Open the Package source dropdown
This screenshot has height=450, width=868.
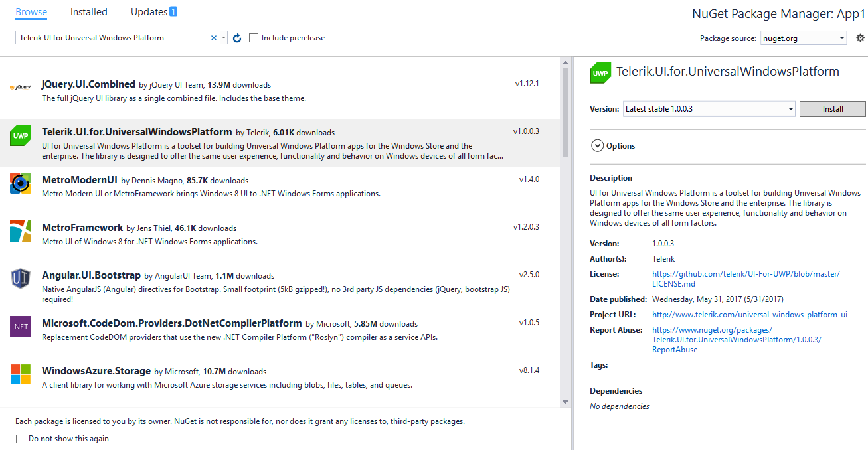(x=803, y=38)
